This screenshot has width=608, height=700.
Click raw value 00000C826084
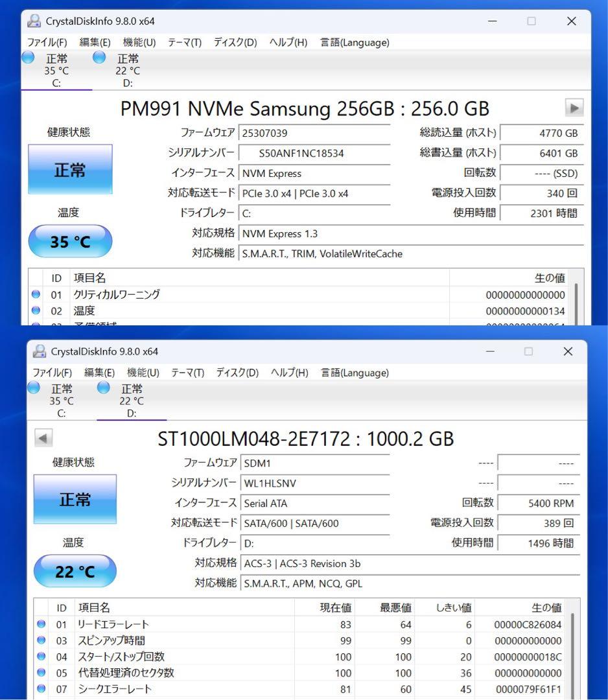coord(528,625)
